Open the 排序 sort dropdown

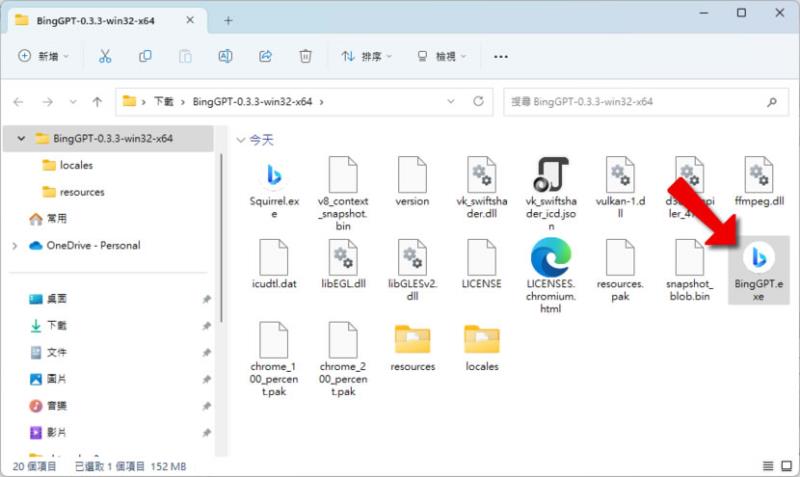pos(366,56)
